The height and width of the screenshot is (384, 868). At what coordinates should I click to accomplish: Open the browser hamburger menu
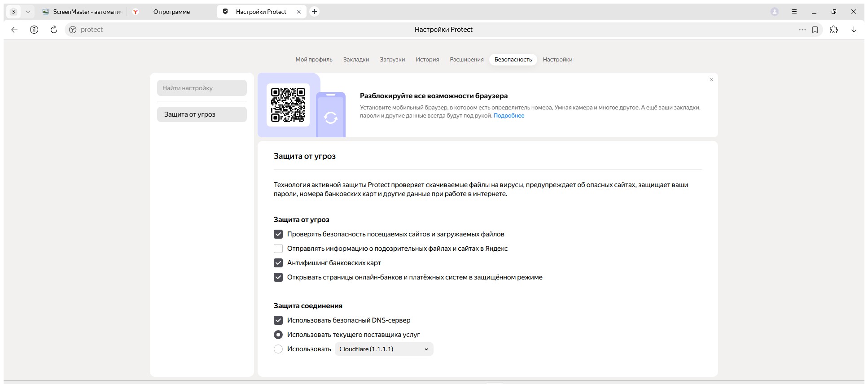tap(794, 12)
